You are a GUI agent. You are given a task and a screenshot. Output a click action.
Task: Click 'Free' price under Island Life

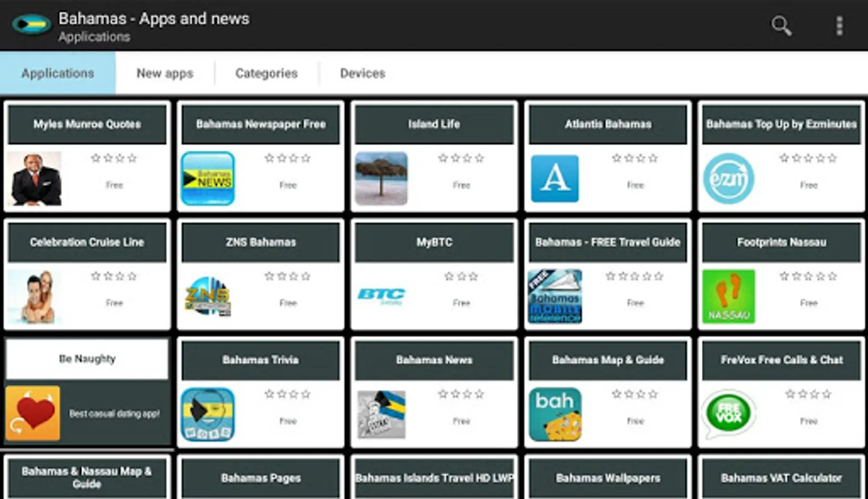click(461, 185)
